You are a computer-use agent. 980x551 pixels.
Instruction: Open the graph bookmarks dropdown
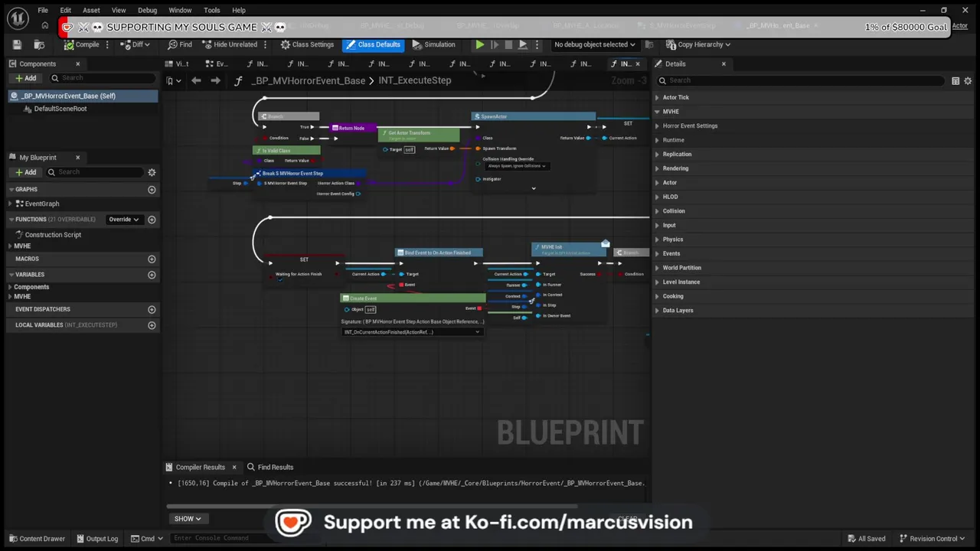[174, 80]
